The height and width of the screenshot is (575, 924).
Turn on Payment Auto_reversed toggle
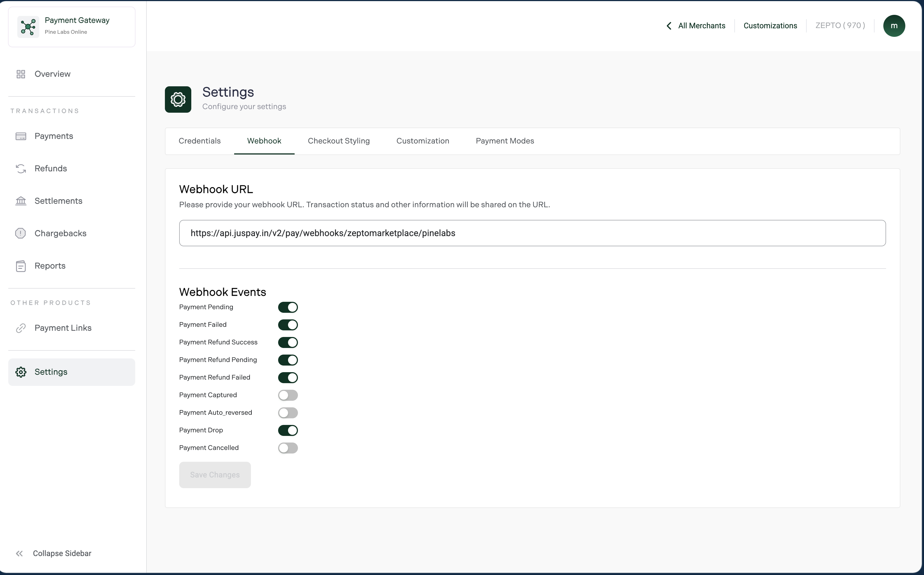[288, 413]
